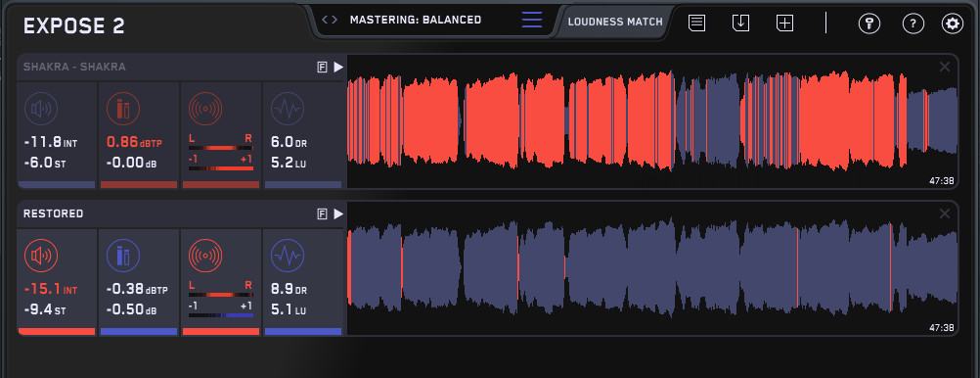
Task: Click the SHAKRA - SHAKRA track title
Action: [74, 67]
